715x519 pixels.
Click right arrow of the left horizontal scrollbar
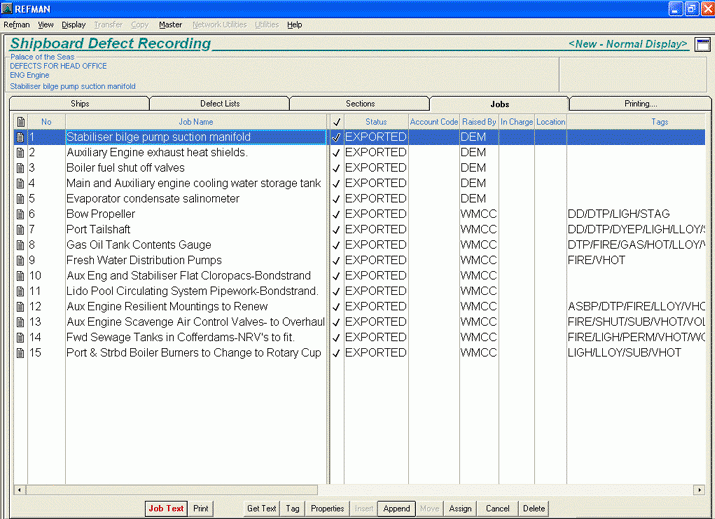pos(322,490)
